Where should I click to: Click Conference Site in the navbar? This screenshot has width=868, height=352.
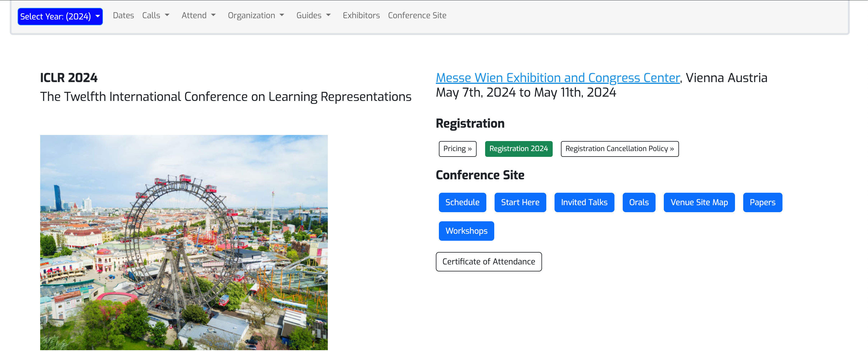417,16
